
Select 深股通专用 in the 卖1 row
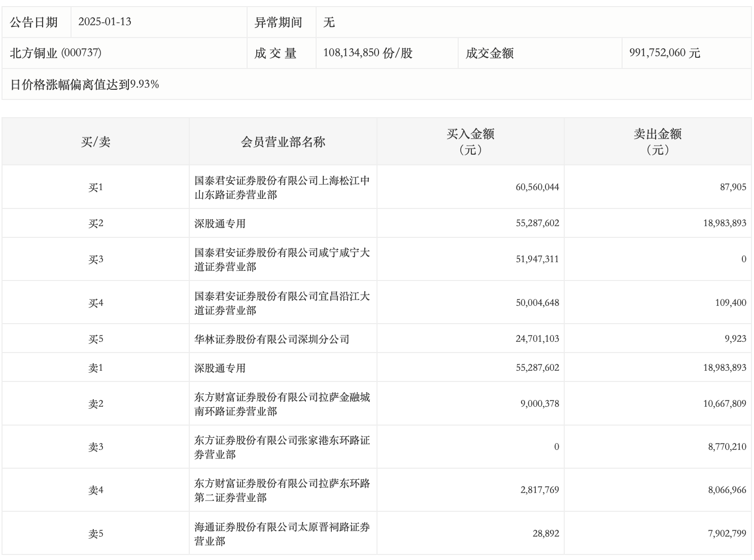coord(220,368)
